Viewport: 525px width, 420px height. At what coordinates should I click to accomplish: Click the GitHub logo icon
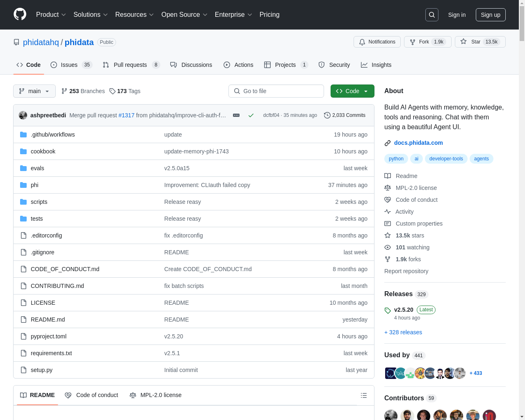click(x=20, y=14)
